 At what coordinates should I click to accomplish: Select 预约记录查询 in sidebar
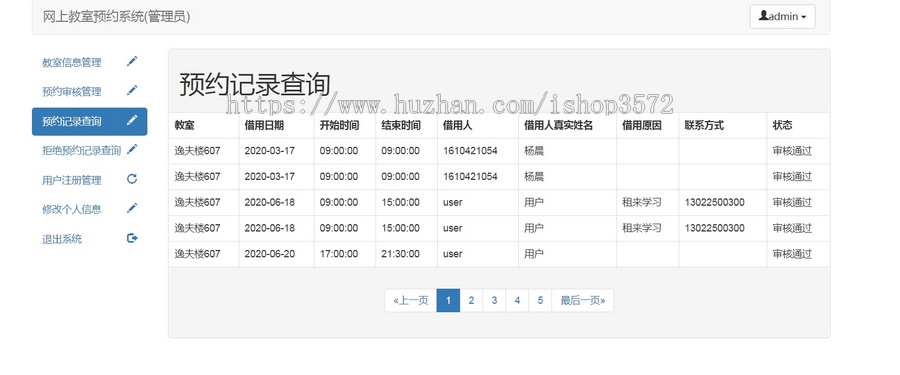90,122
